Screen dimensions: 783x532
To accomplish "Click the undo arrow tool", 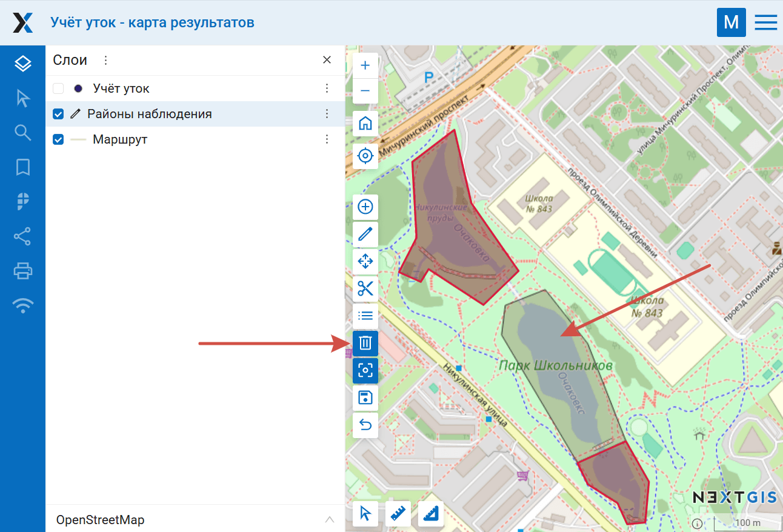I will coord(365,425).
